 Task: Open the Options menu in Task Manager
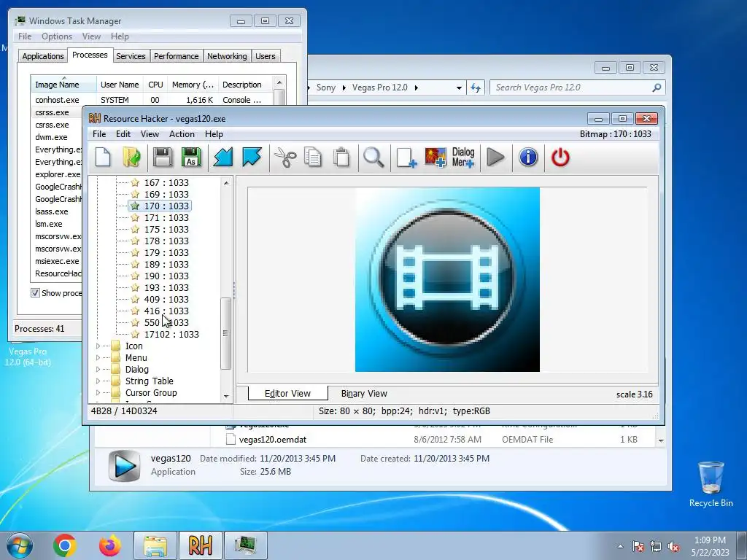point(57,36)
